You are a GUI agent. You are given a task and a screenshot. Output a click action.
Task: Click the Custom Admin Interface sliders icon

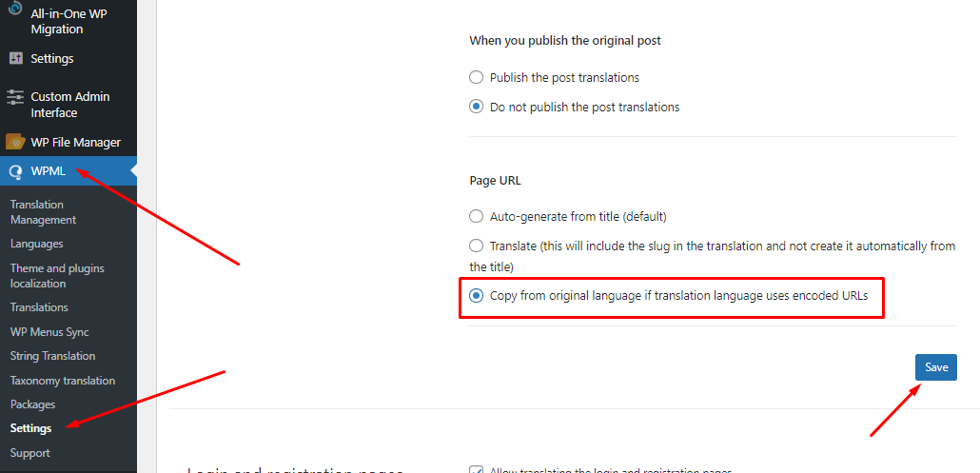(15, 97)
